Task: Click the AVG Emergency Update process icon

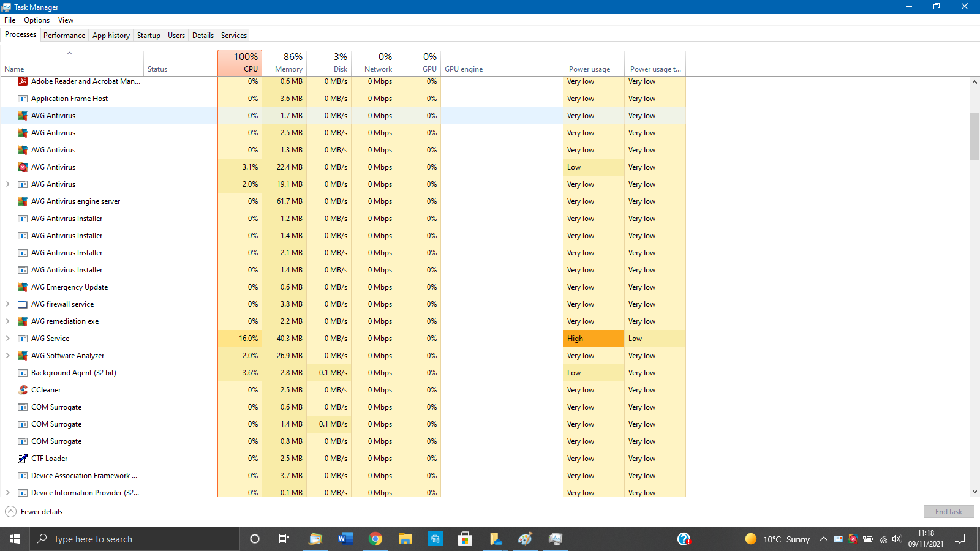Action: pos(23,287)
